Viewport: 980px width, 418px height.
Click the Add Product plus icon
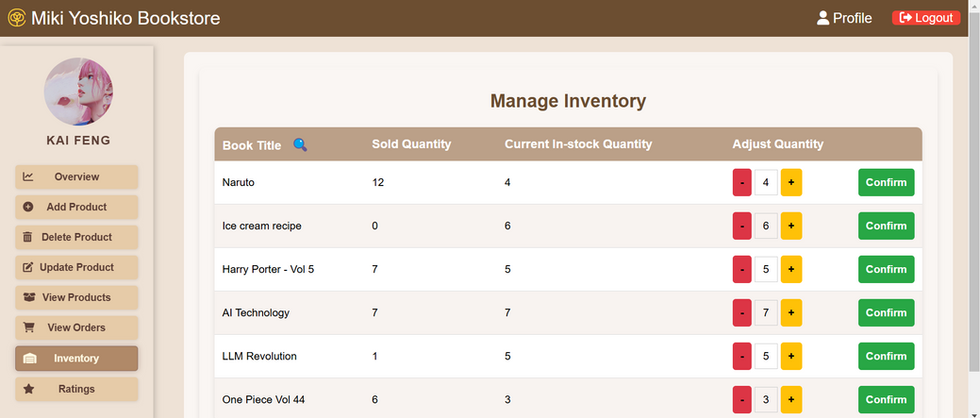28,207
